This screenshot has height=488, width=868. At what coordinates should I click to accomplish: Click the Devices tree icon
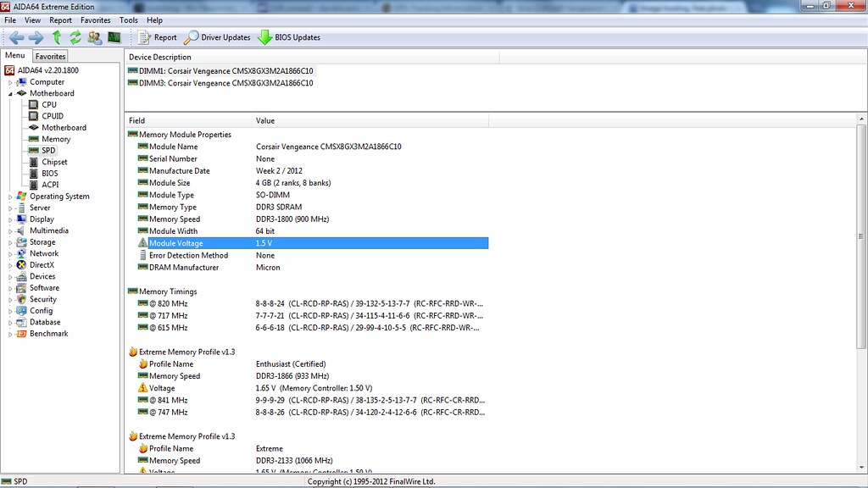coord(21,277)
